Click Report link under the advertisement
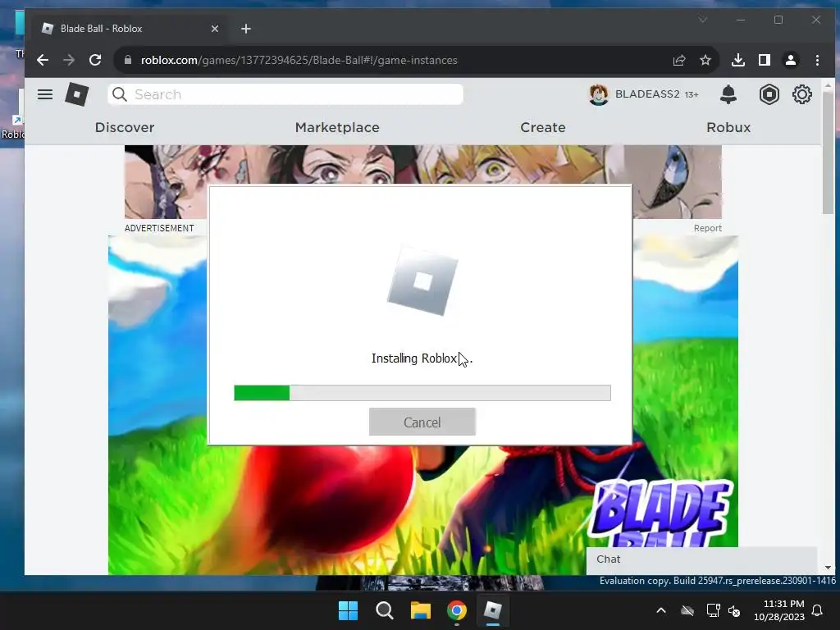The image size is (840, 630). pos(707,228)
